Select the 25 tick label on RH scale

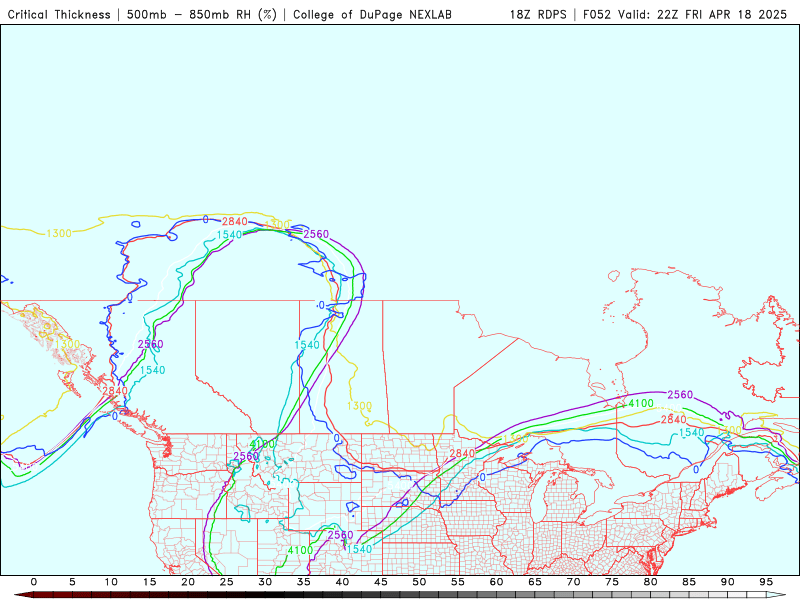pyautogui.click(x=227, y=582)
